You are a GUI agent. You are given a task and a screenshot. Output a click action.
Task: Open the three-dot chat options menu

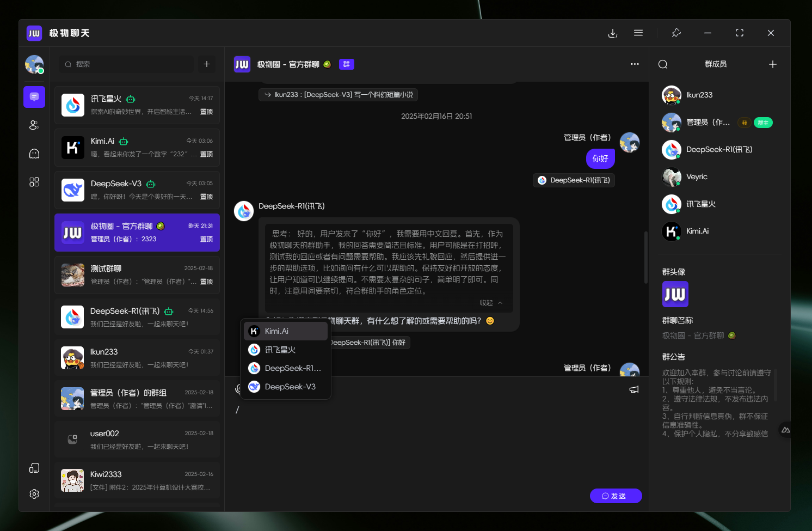click(635, 64)
